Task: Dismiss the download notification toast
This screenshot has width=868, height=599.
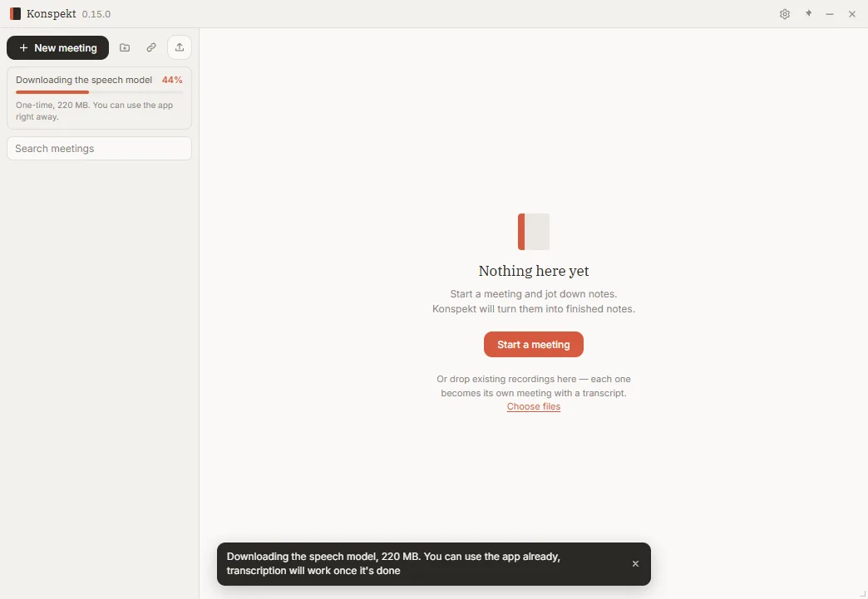Action: click(x=635, y=563)
